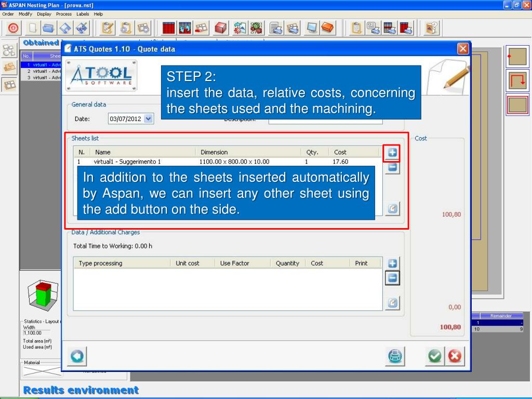The height and width of the screenshot is (399, 532).
Task: Remove a processing row in Additional Charges
Action: tap(392, 278)
